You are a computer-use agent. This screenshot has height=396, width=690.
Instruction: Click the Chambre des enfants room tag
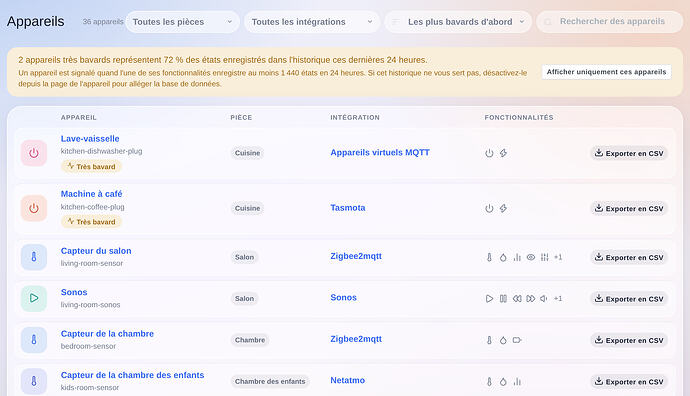click(x=270, y=381)
